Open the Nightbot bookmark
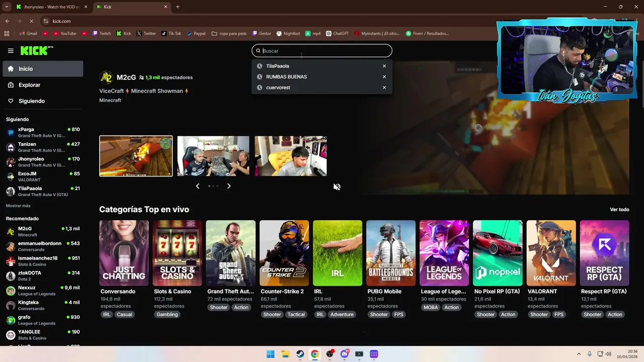Screen dimensions: 644x362 (x=288, y=34)
